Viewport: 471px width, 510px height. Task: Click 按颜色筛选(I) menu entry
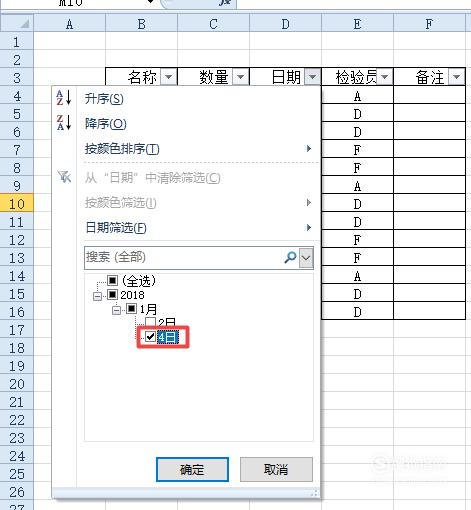pyautogui.click(x=120, y=203)
